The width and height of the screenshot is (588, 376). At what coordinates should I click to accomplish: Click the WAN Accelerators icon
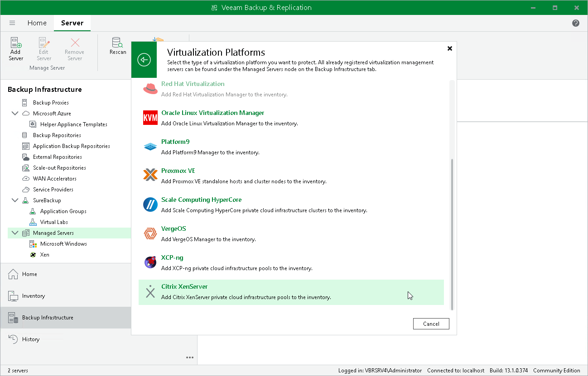click(25, 179)
